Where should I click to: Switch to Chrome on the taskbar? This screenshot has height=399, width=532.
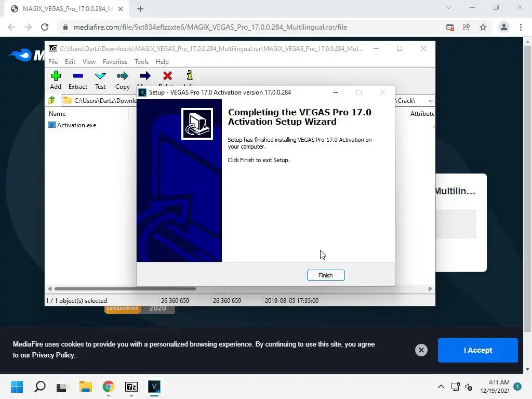point(108,387)
